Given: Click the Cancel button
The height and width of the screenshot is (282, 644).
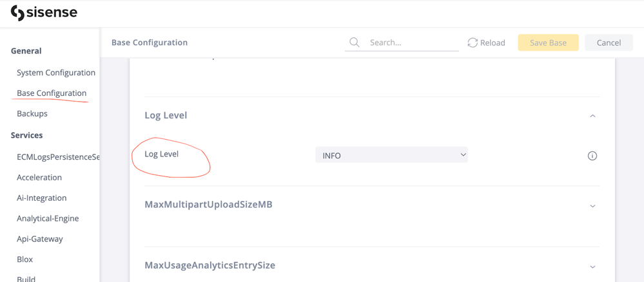Looking at the screenshot, I should [609, 42].
